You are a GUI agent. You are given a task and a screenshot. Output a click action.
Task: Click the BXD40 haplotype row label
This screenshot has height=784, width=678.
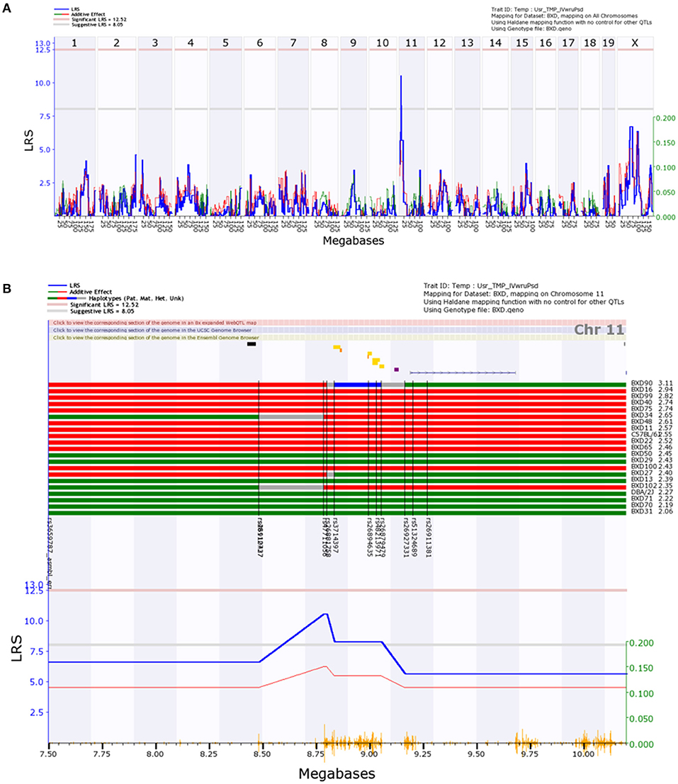(x=641, y=402)
